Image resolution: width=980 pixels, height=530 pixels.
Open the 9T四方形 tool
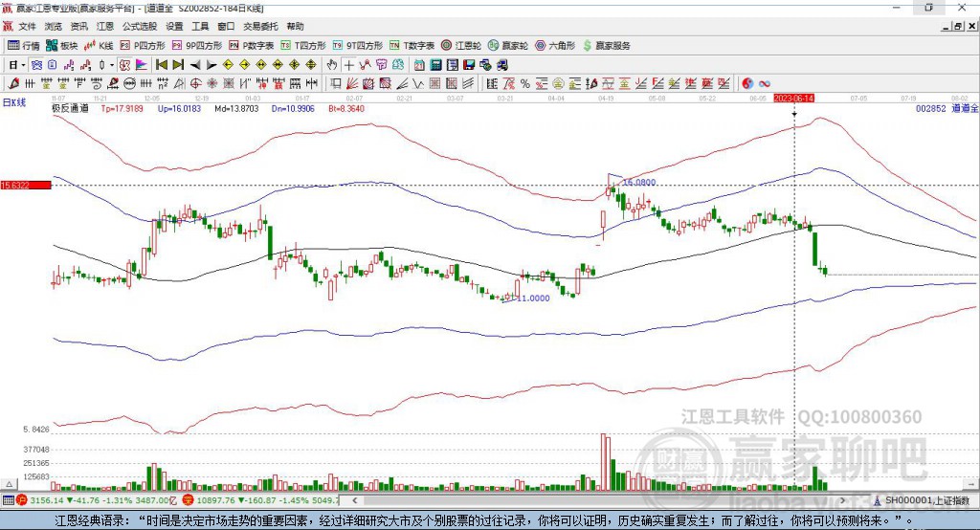(358, 46)
